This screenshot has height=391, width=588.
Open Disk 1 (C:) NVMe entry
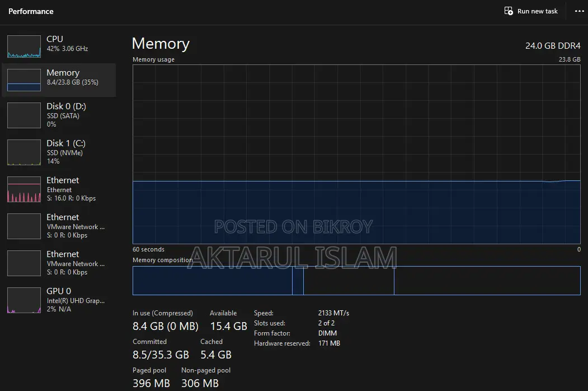point(59,152)
